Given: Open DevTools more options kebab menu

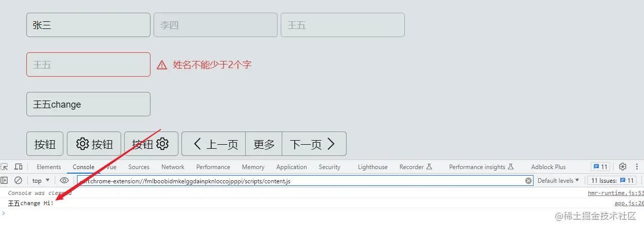Looking at the screenshot, I should coord(636,167).
